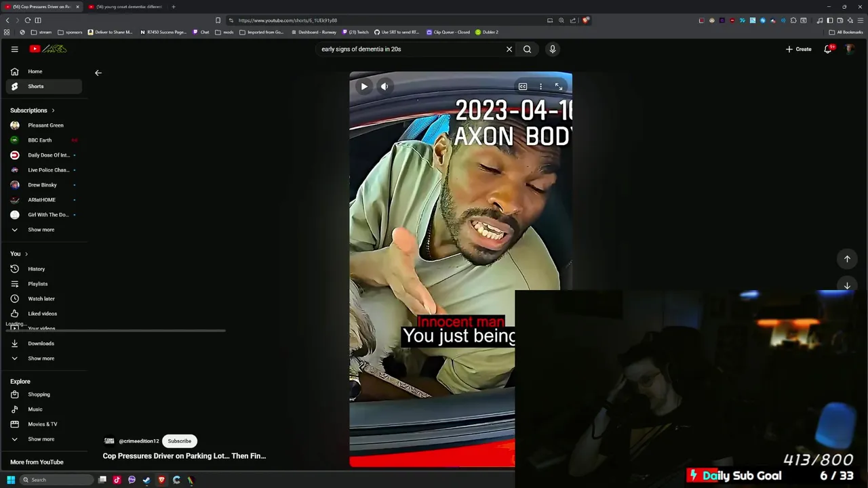Image resolution: width=868 pixels, height=488 pixels.
Task: Open Pleasant Green subscription channel
Action: (x=44, y=125)
